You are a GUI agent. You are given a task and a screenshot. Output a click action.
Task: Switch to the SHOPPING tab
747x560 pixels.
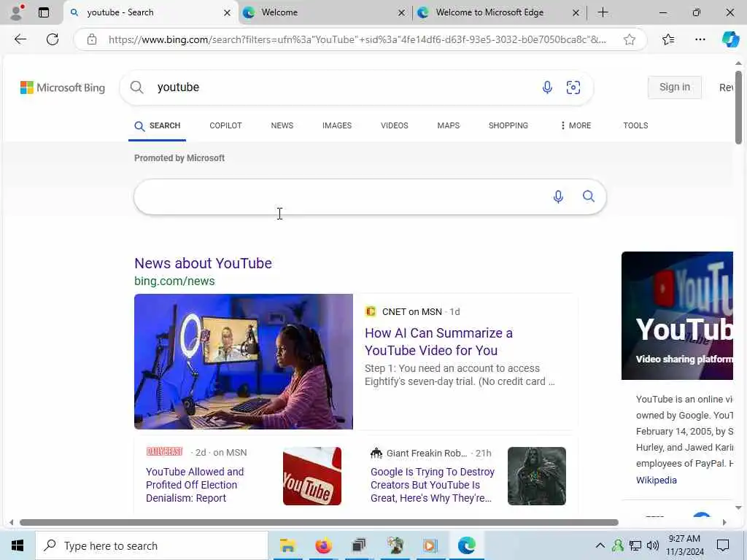pos(508,125)
